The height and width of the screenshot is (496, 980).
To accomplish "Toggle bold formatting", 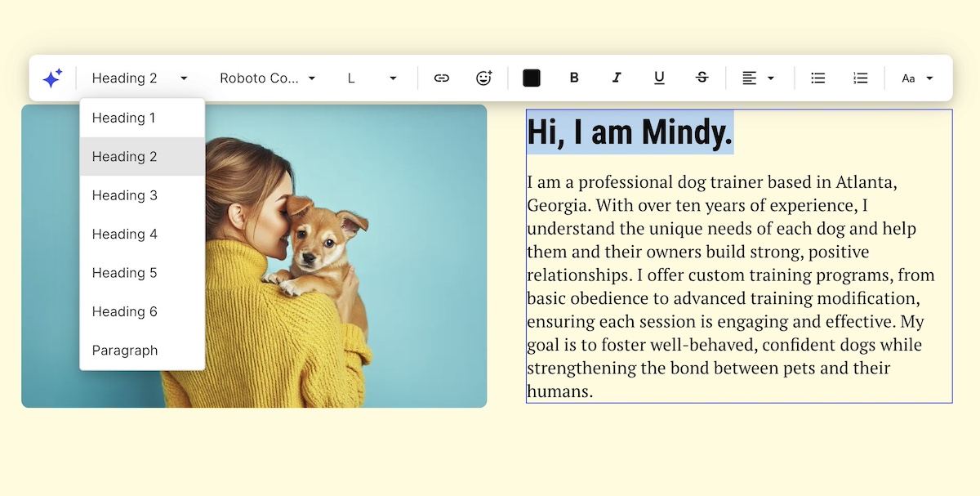I will coord(574,78).
